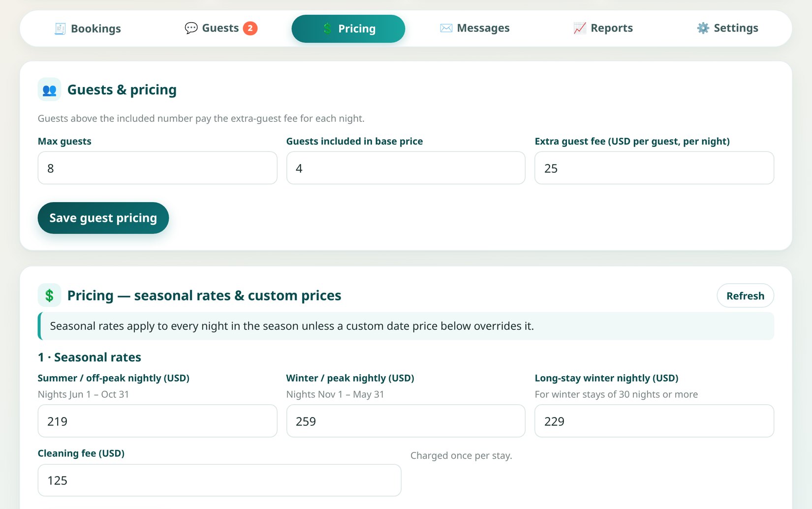Click 'Nights Jun 1 – Oct 31' hint
812x509 pixels.
tap(83, 394)
